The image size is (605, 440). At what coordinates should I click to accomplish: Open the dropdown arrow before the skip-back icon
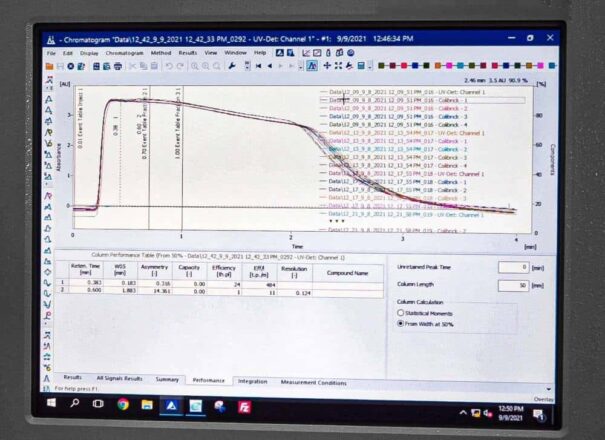(247, 66)
